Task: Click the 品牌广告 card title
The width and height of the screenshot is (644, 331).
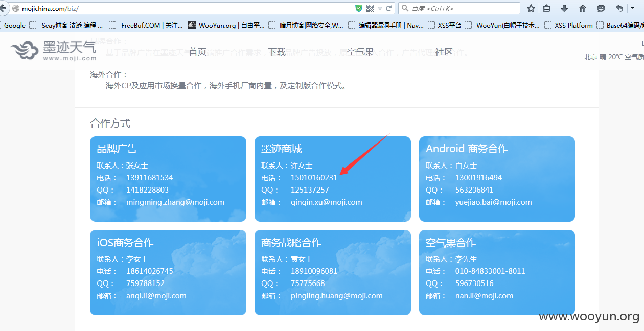Action: pyautogui.click(x=117, y=149)
